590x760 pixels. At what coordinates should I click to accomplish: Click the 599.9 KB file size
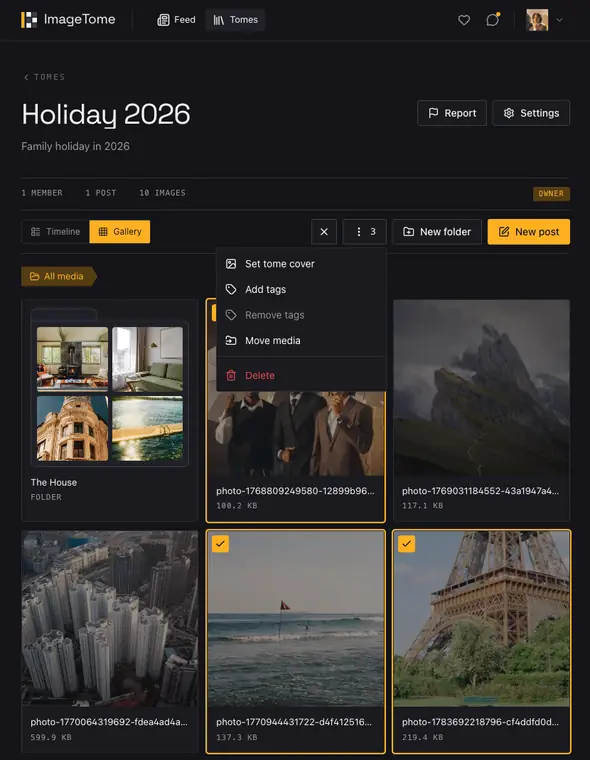click(x=51, y=737)
